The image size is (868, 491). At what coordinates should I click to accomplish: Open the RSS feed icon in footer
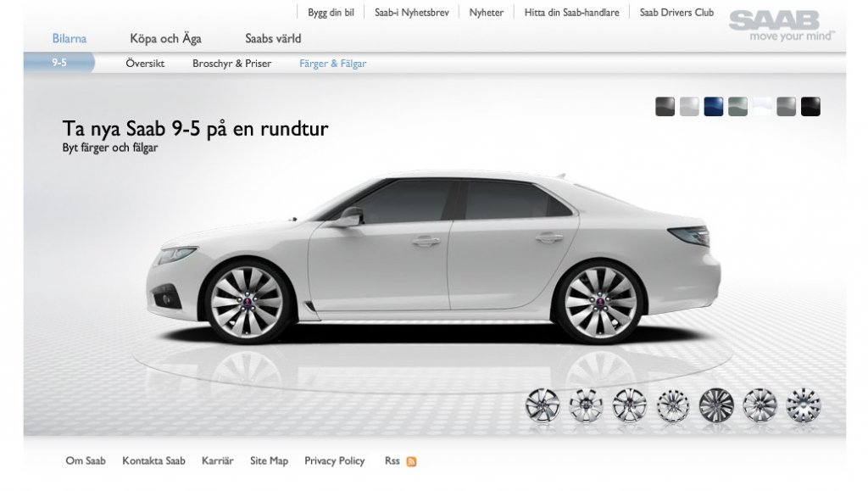pos(411,461)
